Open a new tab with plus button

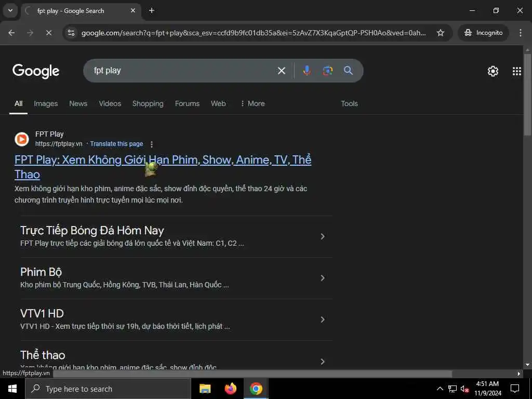152,10
